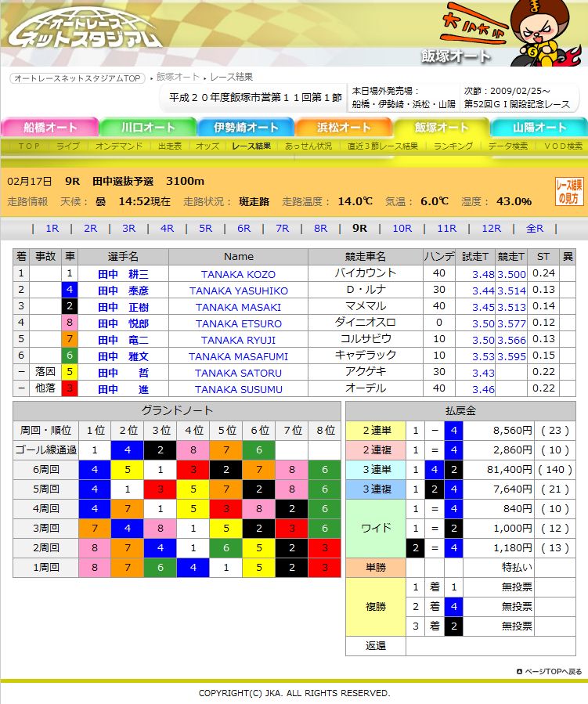Open the あっせん状況 submenu item
Viewport: 588px width, 704px height.
click(x=308, y=146)
